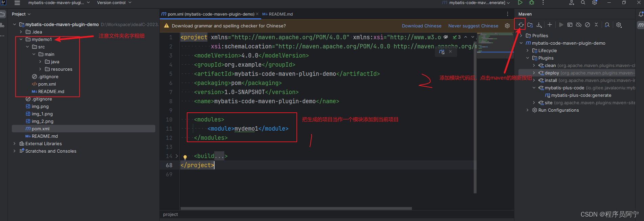The height and width of the screenshot is (221, 644).
Task: Open Maven dependency analyzer icon
Action: (x=607, y=25)
